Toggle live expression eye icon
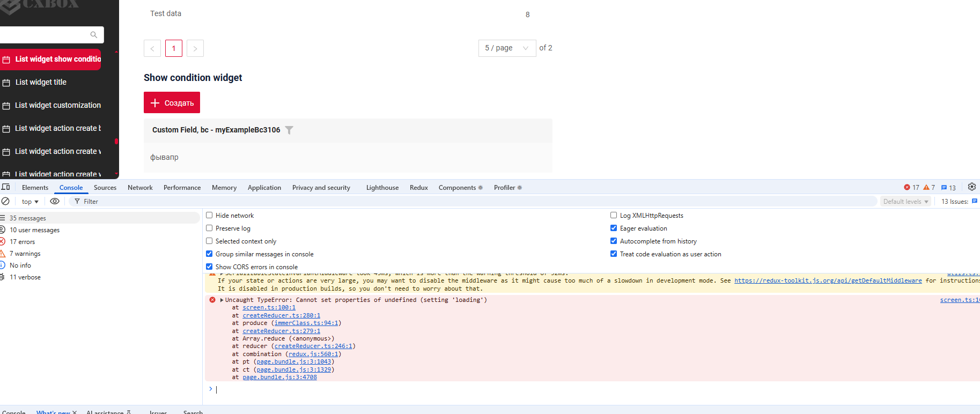The height and width of the screenshot is (414, 980). point(55,201)
